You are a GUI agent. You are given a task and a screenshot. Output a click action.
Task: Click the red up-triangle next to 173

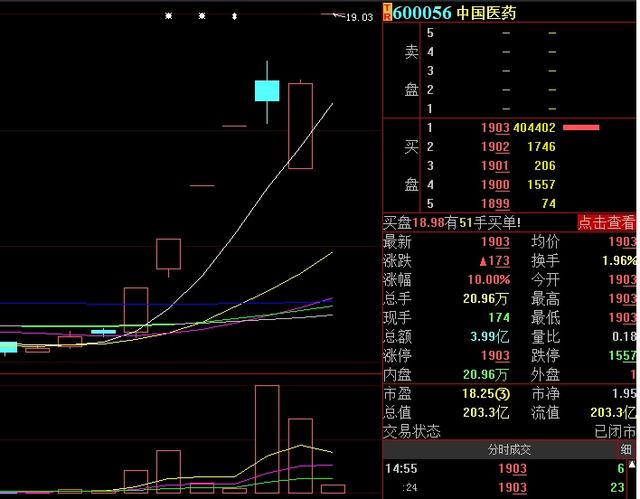[483, 261]
